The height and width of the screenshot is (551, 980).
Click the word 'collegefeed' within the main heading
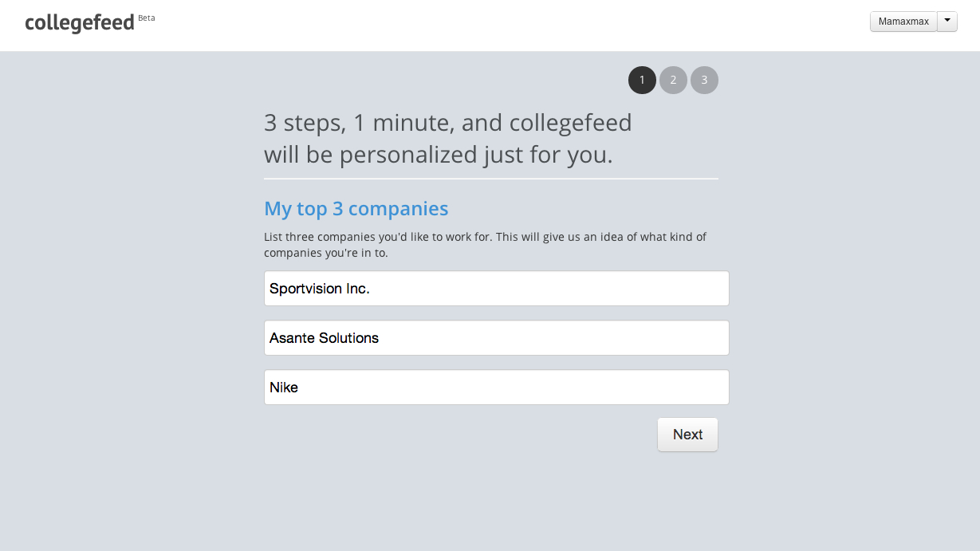(571, 123)
